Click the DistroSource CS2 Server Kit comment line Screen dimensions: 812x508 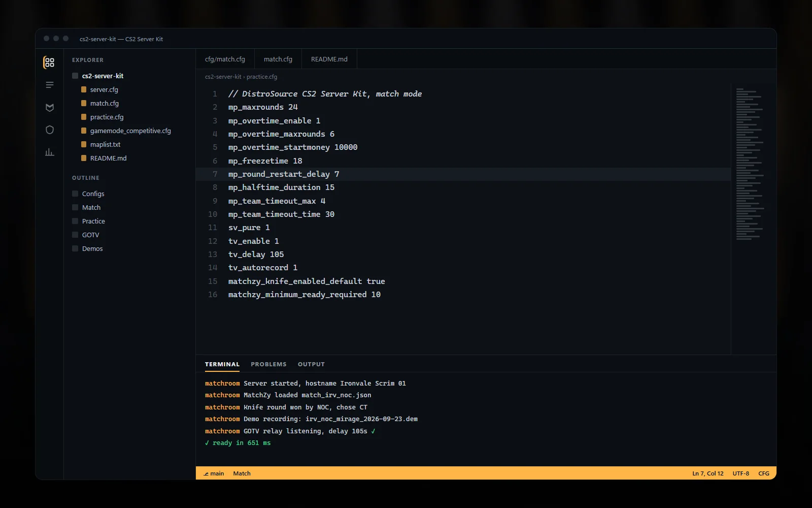(325, 94)
